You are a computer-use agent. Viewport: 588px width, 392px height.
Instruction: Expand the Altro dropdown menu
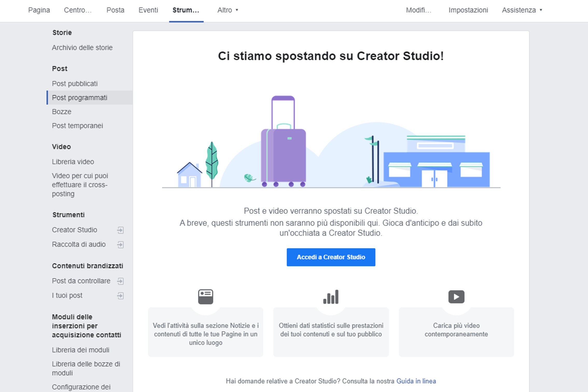tap(228, 10)
